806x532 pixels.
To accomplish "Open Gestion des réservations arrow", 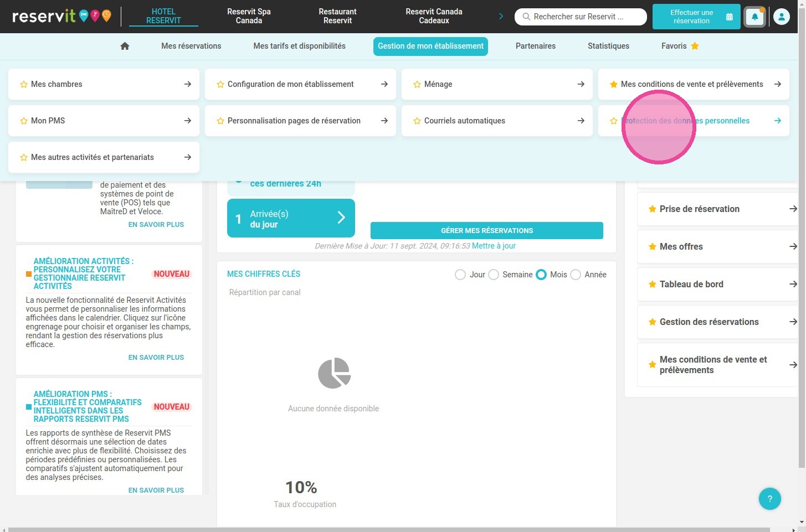I will pos(793,322).
